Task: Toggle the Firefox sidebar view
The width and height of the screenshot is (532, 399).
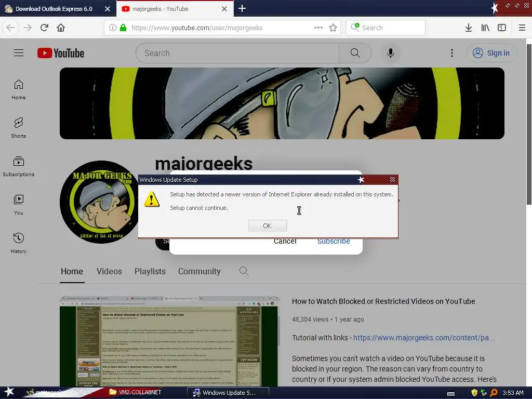Action: click(x=502, y=28)
